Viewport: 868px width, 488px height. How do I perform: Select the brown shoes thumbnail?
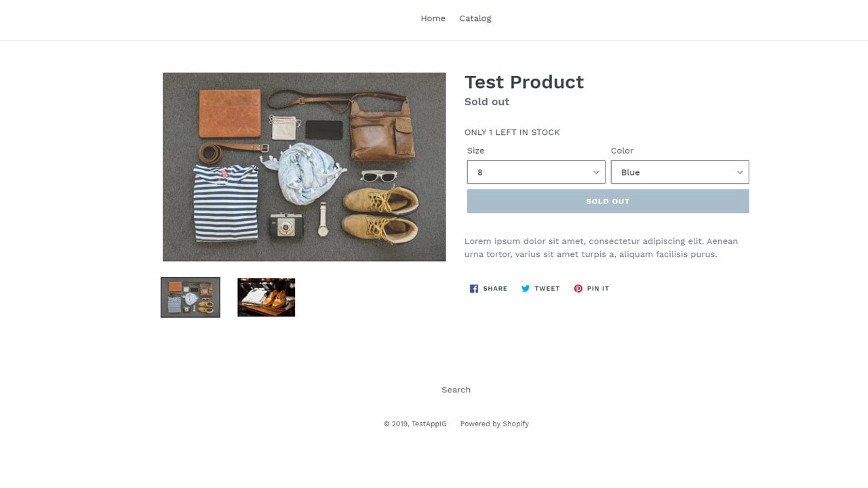[x=267, y=298]
